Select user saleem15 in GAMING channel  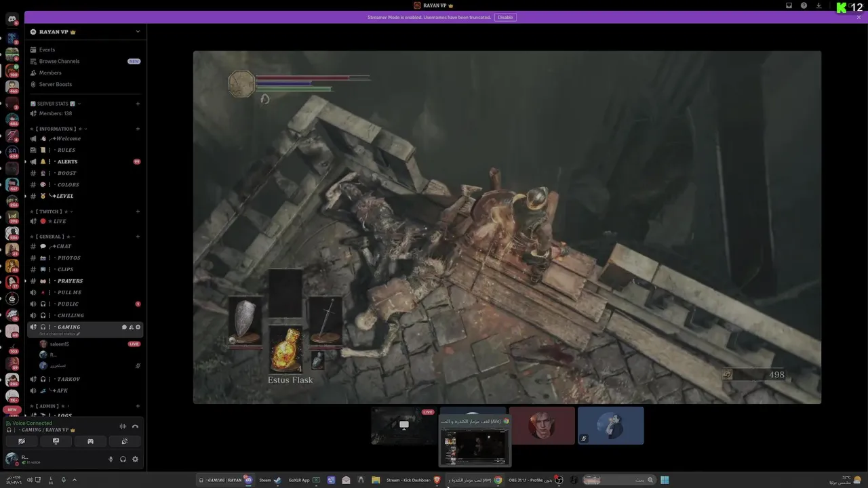click(90, 344)
